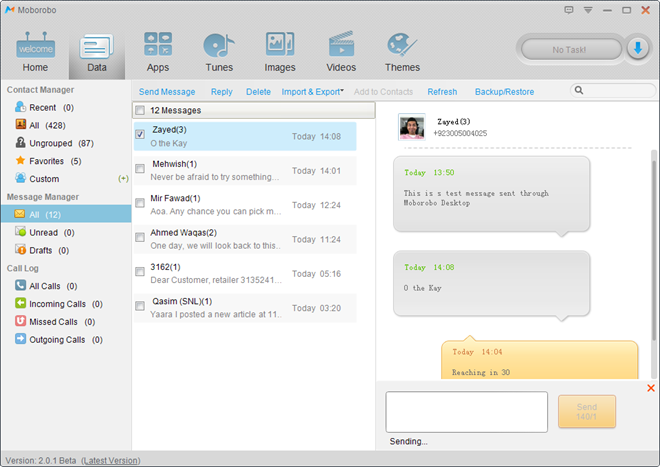
Task: Click the Incoming Calls green icon
Action: coord(20,303)
